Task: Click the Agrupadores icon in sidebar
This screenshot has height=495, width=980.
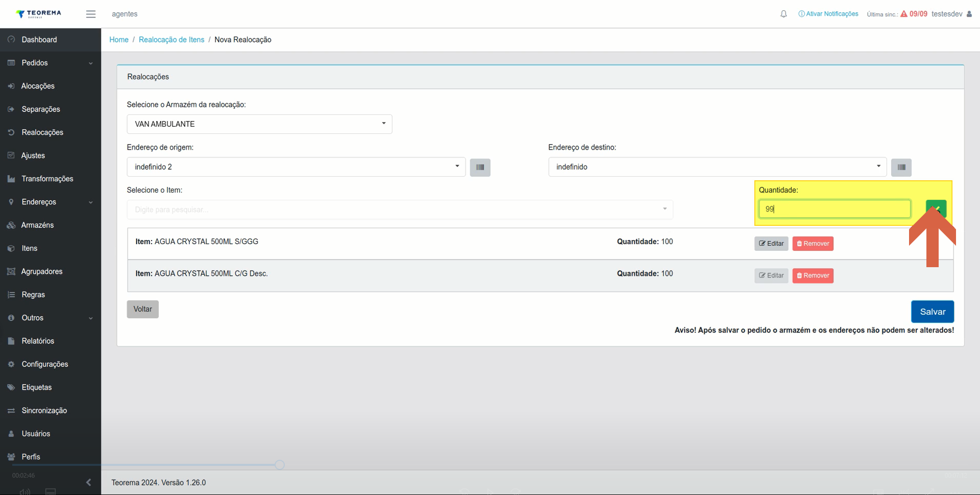Action: pyautogui.click(x=11, y=271)
